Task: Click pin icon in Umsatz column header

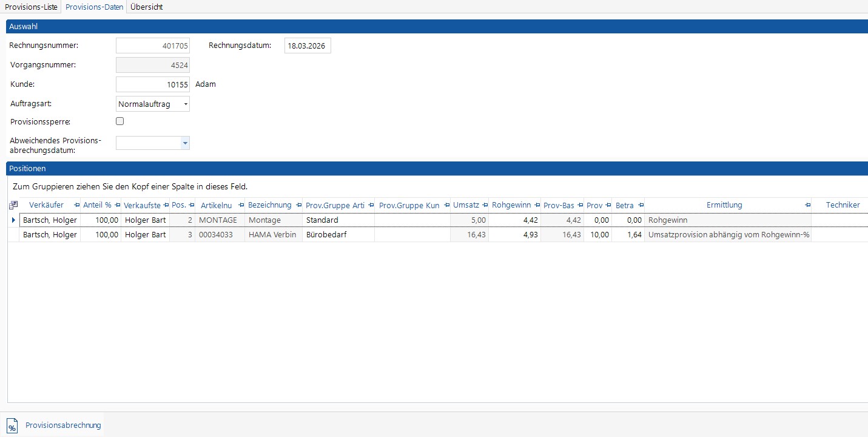Action: pos(485,205)
